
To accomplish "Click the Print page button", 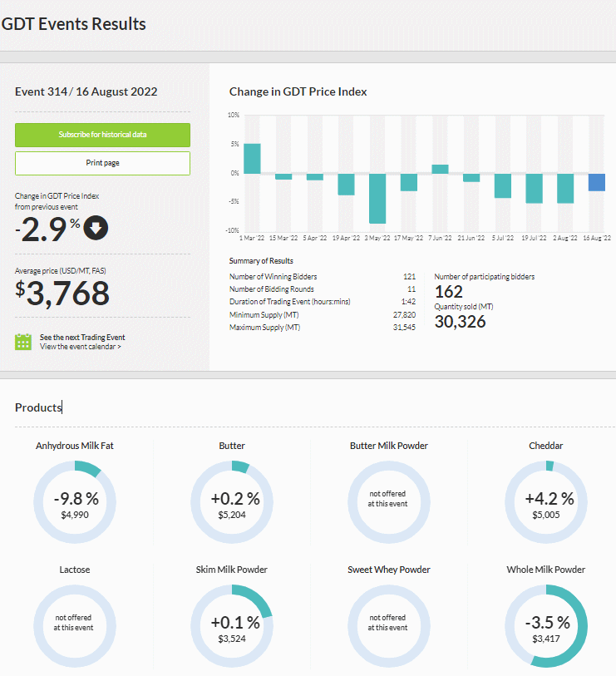I will tap(102, 163).
